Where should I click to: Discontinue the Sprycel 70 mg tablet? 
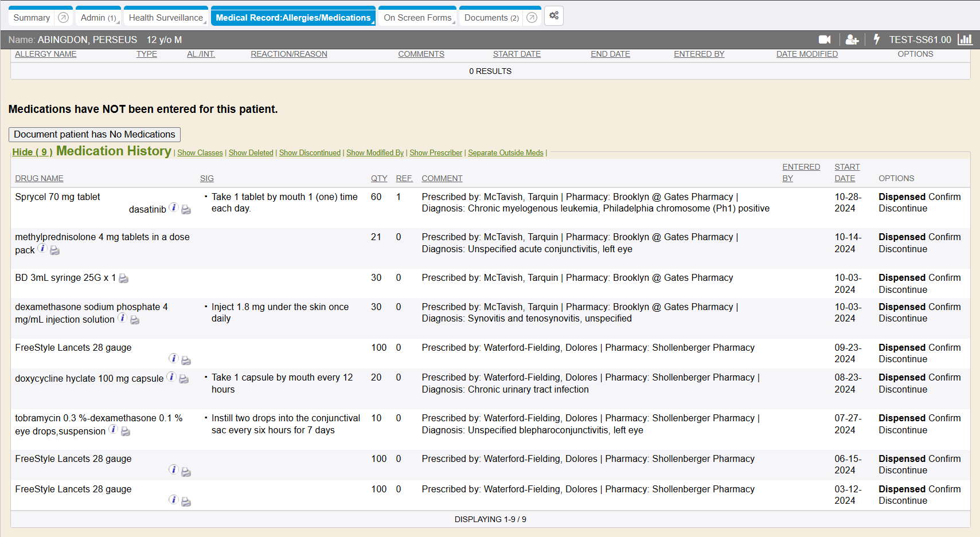click(903, 209)
